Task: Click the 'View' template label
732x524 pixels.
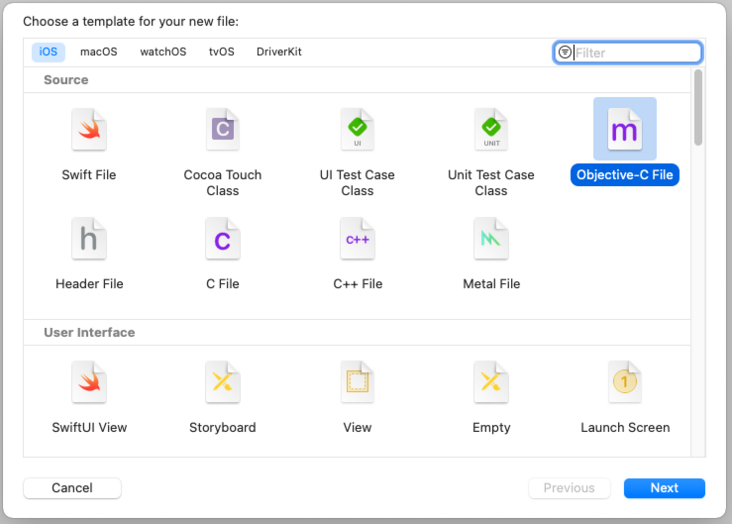Action: tap(357, 427)
